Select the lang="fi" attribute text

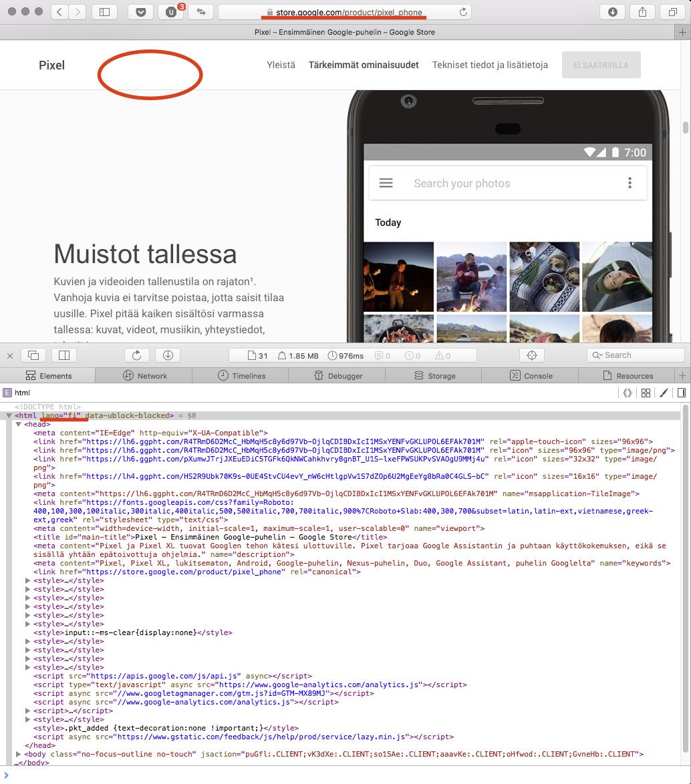[x=61, y=415]
